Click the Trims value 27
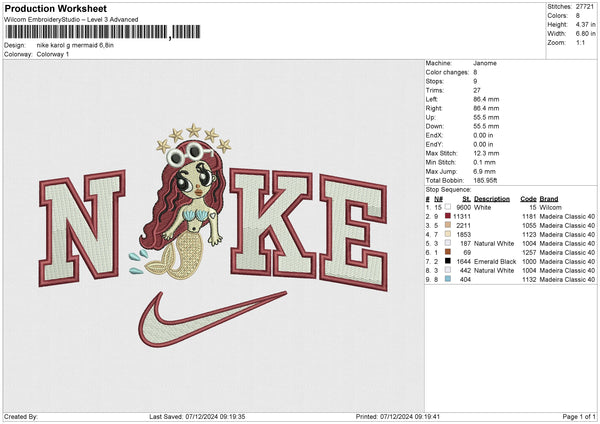Image resolution: width=600 pixels, height=424 pixels. [477, 90]
